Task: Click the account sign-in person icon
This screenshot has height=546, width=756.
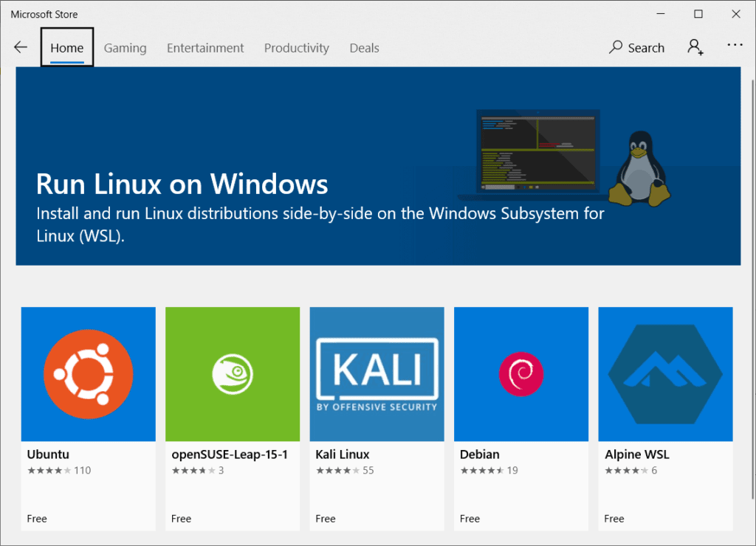Action: [x=695, y=47]
